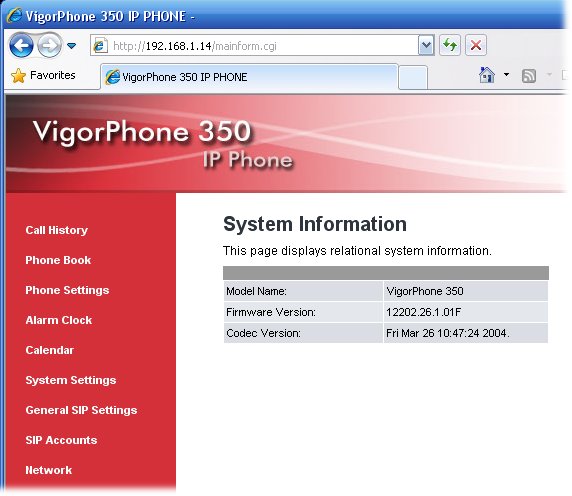Image resolution: width=572 pixels, height=496 pixels.
Task: Click the green Refresh button
Action: pyautogui.click(x=450, y=46)
